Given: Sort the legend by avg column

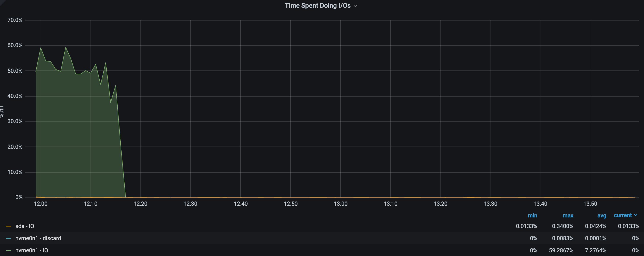Looking at the screenshot, I should coord(602,215).
